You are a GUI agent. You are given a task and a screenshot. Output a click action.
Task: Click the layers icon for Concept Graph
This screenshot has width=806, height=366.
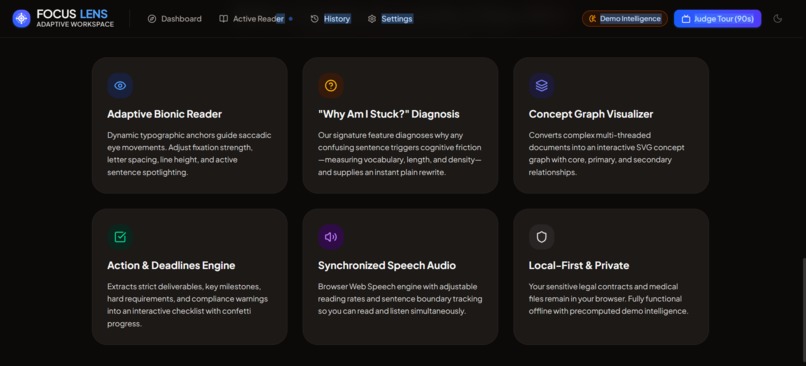pyautogui.click(x=542, y=86)
